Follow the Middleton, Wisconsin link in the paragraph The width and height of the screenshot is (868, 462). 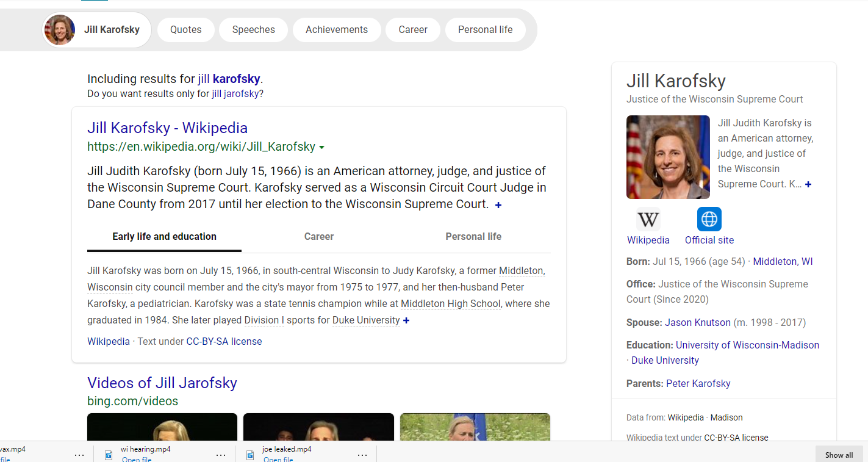(x=522, y=270)
